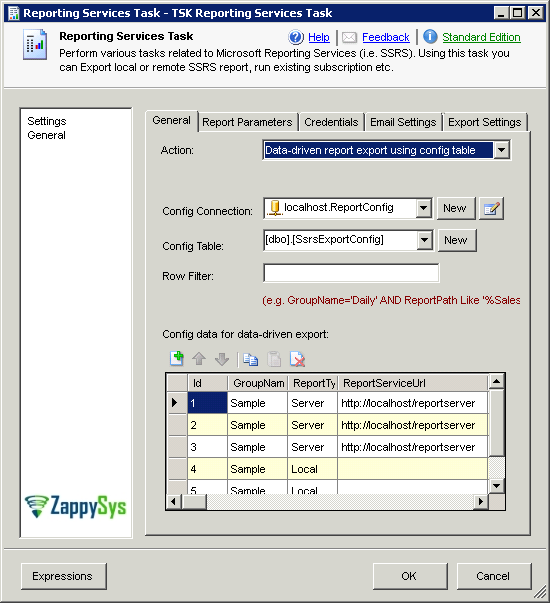Image resolution: width=550 pixels, height=603 pixels.
Task: Click the OK button
Action: 410,576
